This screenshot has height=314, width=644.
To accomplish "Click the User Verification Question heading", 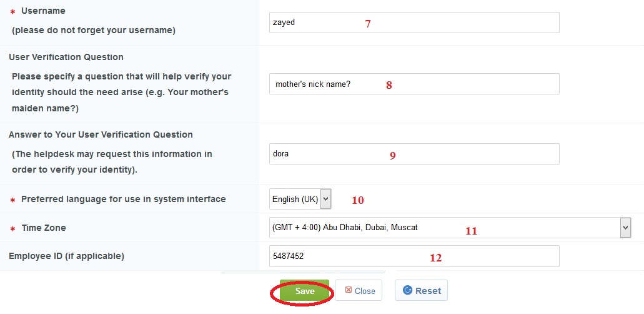I will (x=66, y=57).
